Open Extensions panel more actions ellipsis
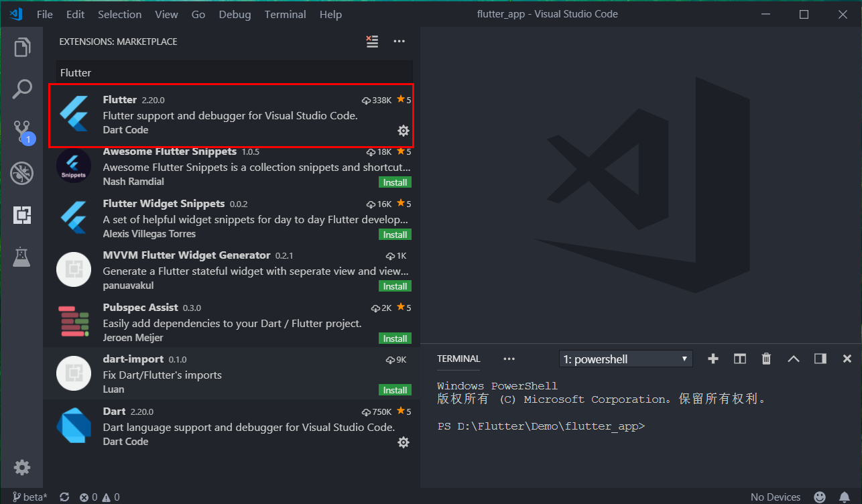 [399, 42]
